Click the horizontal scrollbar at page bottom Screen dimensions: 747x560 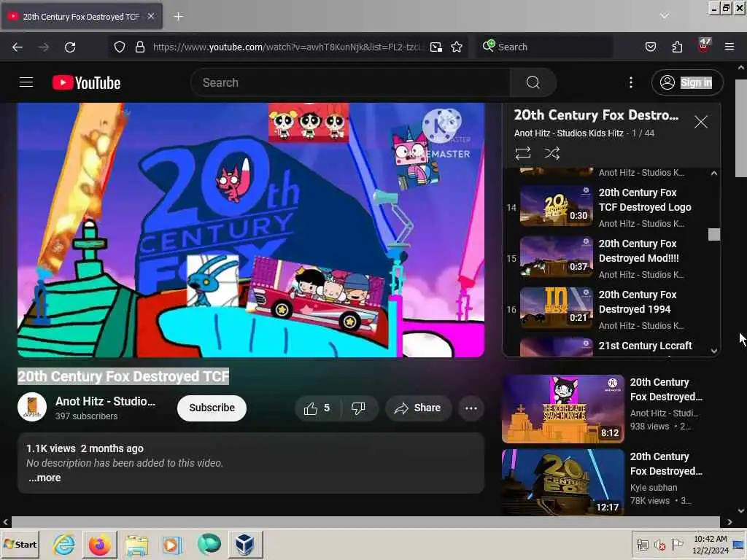[x=365, y=521]
